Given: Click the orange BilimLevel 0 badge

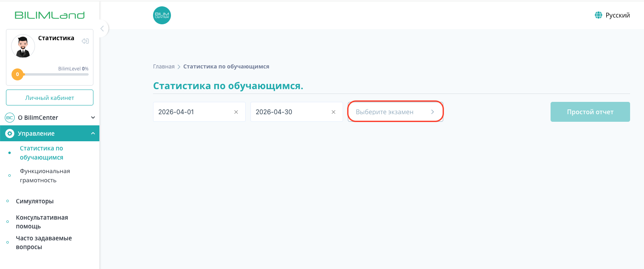Looking at the screenshot, I should click(17, 74).
